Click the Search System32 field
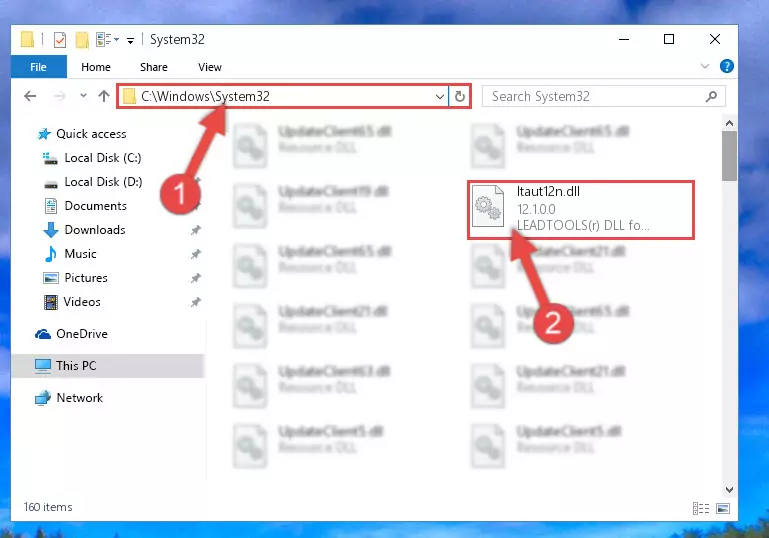The image size is (769, 538). [603, 97]
